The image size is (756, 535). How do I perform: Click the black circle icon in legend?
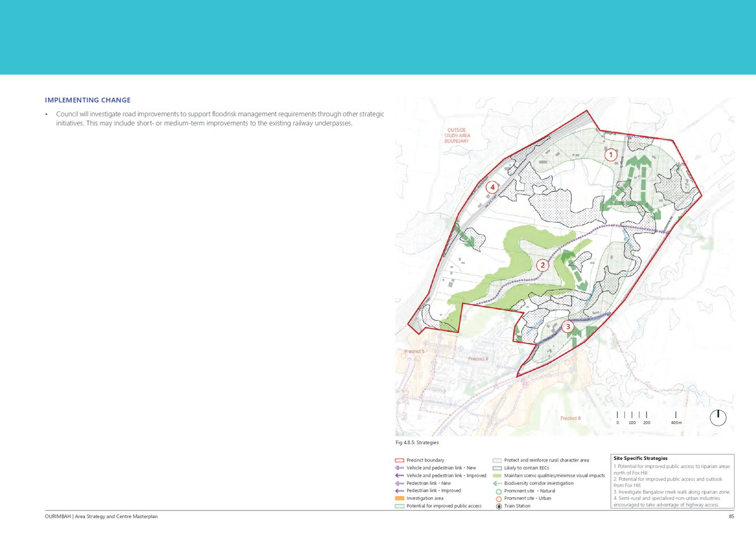click(498, 506)
